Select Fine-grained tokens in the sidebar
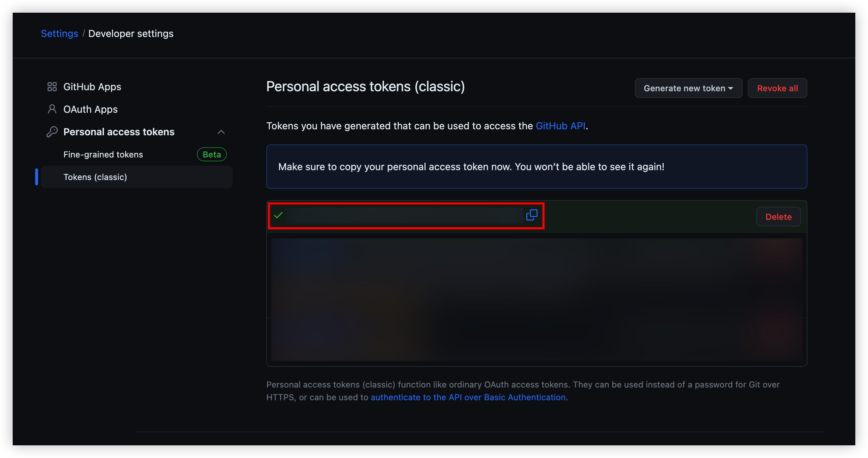 tap(103, 155)
